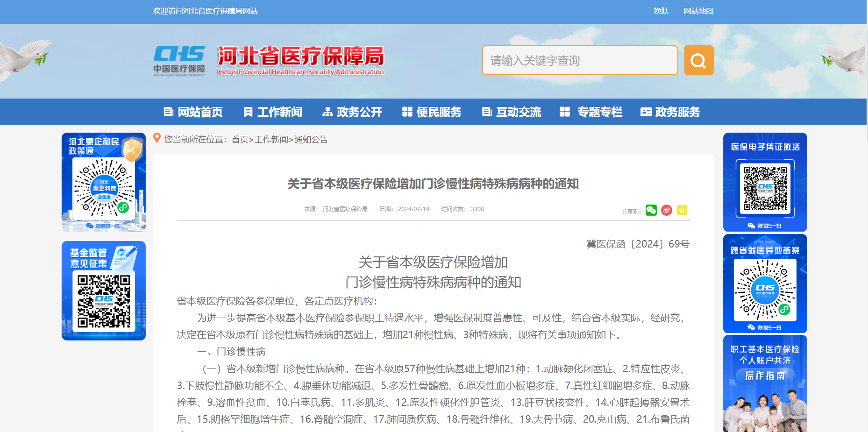868x432 pixels.
Task: Click the 换肤 skin switch link
Action: coord(661,11)
